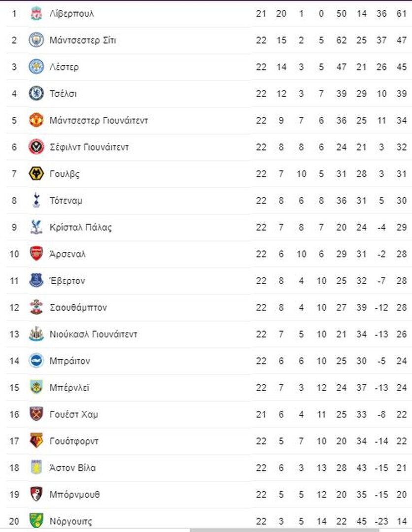Click the Tottenham cockerel crest icon
The height and width of the screenshot is (532, 412).
click(x=36, y=200)
